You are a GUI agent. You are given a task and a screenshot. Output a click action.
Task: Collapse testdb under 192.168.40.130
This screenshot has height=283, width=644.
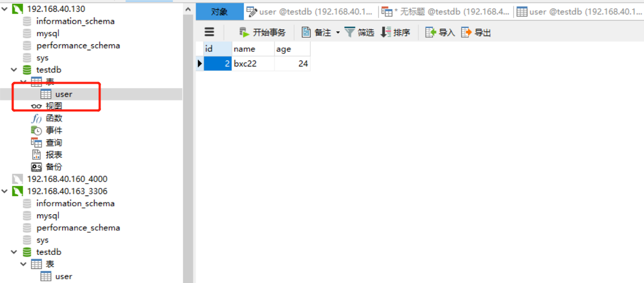pyautogui.click(x=14, y=70)
